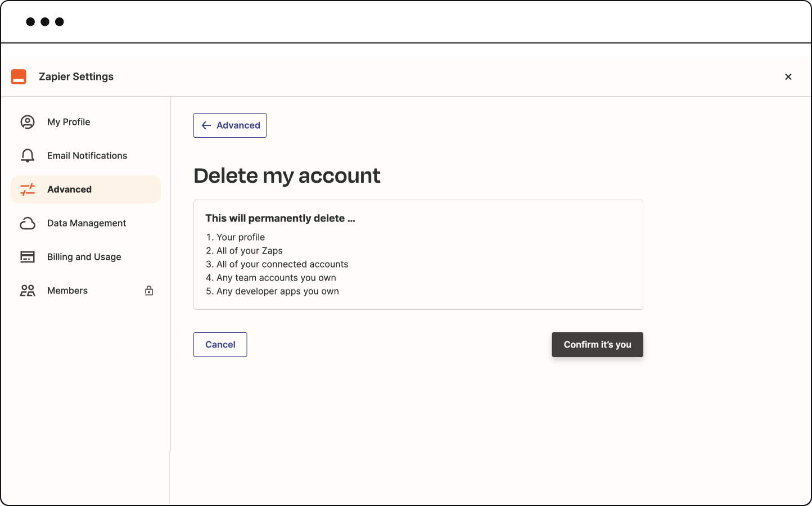Go back via the Advanced back button

tap(230, 125)
